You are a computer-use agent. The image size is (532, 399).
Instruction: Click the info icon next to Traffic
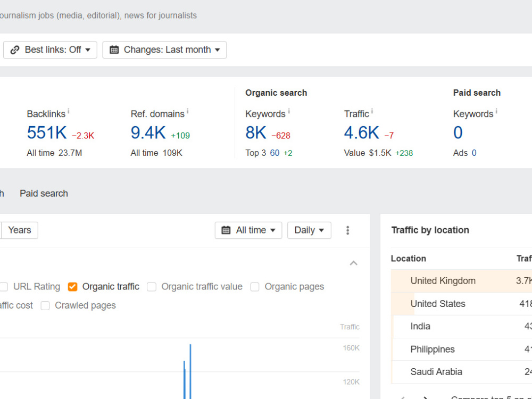point(372,111)
